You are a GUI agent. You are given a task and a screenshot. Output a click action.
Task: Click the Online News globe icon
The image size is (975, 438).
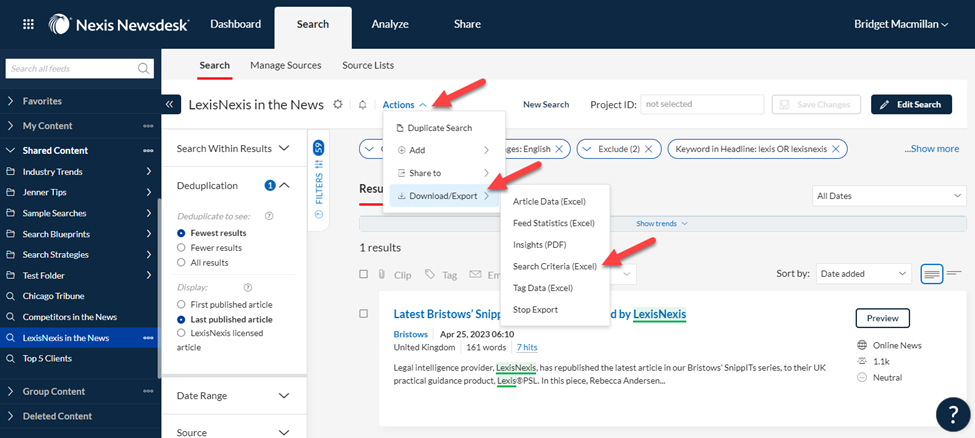[x=862, y=345]
